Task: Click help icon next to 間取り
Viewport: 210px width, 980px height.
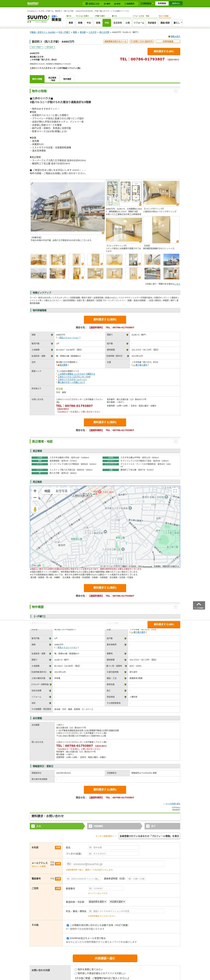Action: 127,335
